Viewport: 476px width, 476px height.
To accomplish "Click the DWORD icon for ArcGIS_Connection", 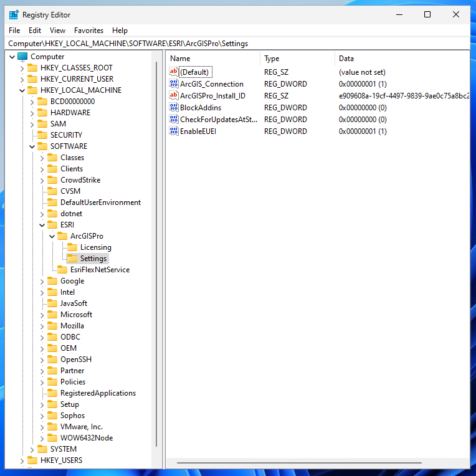I will 174,83.
